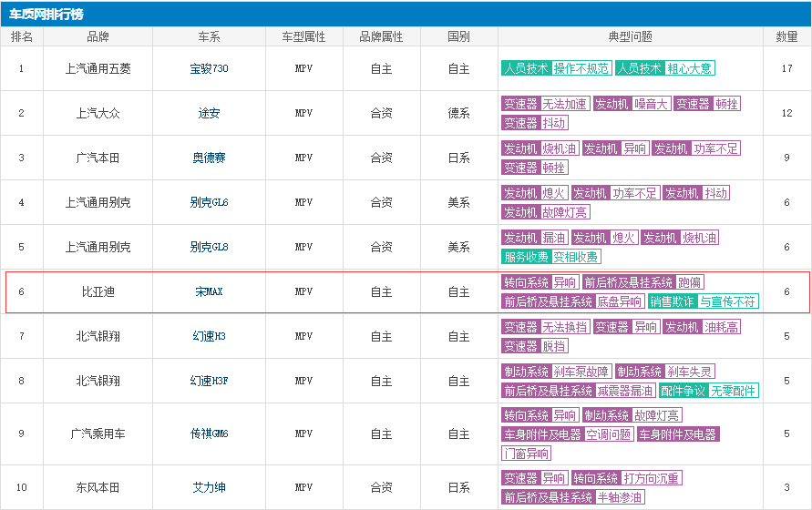Select the 配件争议 无零配件 tag
The height and width of the screenshot is (510, 812).
coord(709,391)
